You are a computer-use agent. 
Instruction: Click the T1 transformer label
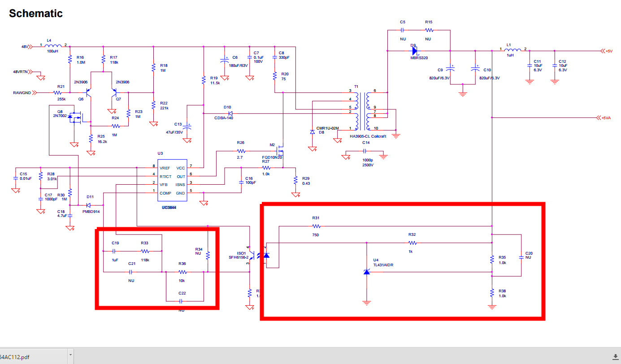[356, 87]
